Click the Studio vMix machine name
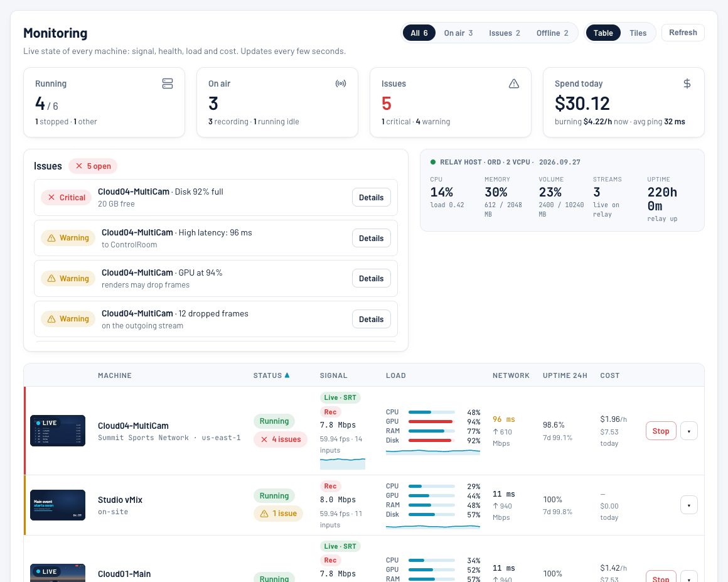 tap(120, 500)
